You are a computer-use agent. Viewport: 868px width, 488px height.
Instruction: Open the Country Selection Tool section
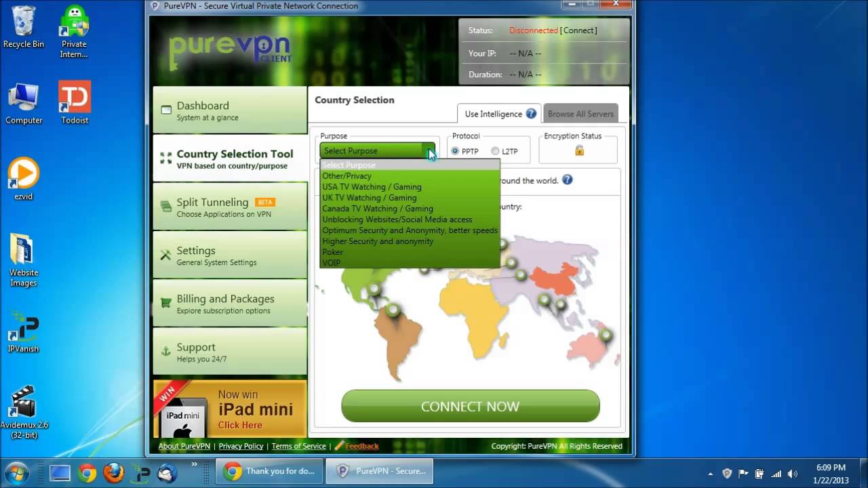(x=230, y=158)
